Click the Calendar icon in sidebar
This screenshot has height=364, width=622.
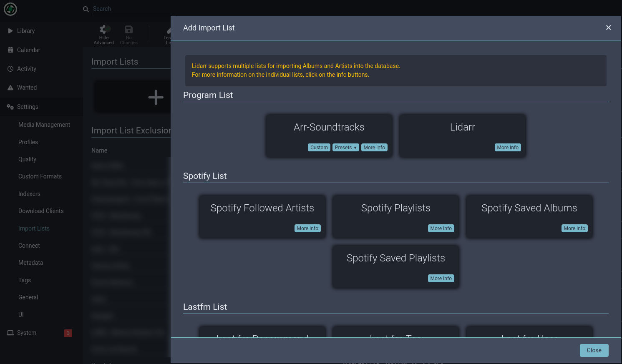tap(10, 50)
